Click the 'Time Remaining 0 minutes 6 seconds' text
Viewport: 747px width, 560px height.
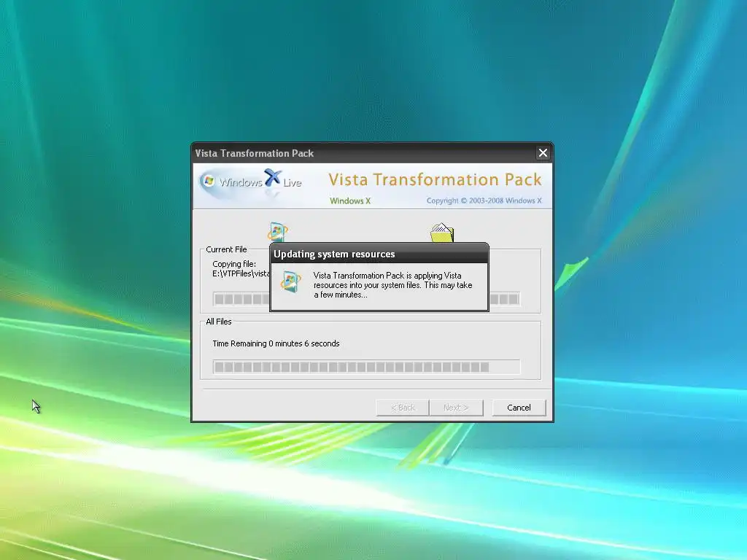coord(276,343)
